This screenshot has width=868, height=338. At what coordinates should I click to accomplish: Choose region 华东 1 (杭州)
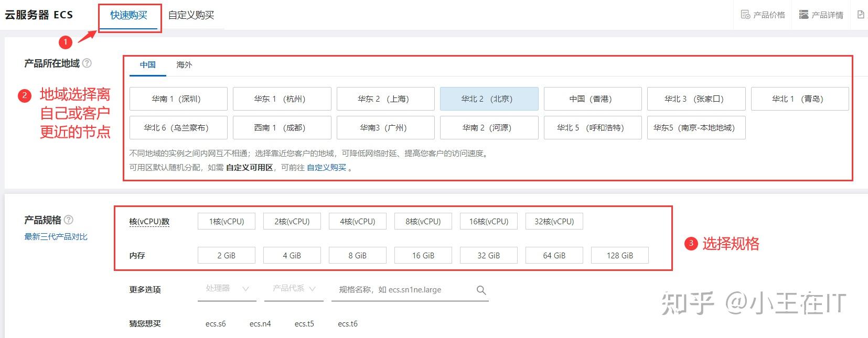pyautogui.click(x=282, y=99)
